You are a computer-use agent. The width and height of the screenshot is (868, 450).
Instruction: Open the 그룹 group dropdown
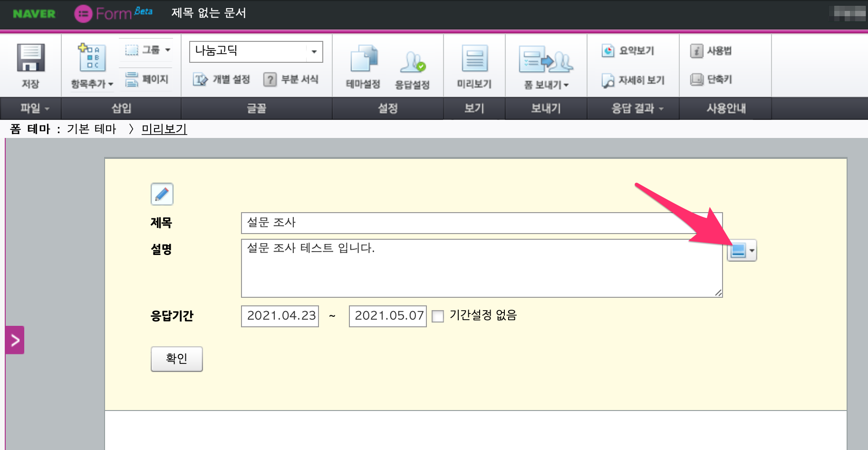(148, 50)
